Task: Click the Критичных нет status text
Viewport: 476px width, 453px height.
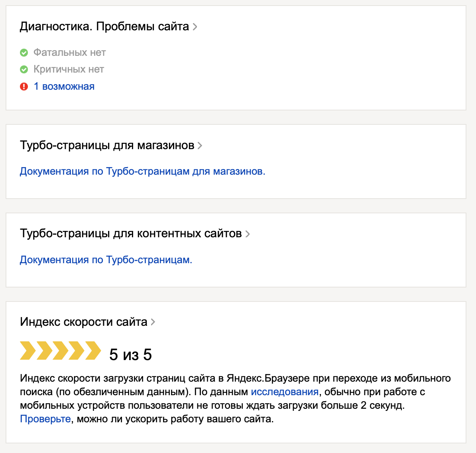Action: coord(69,69)
